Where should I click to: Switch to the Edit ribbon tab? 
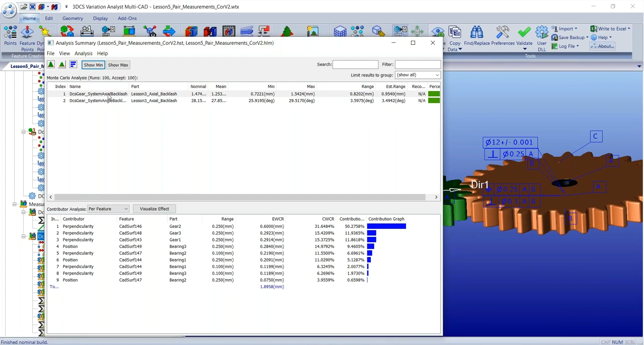click(x=49, y=19)
